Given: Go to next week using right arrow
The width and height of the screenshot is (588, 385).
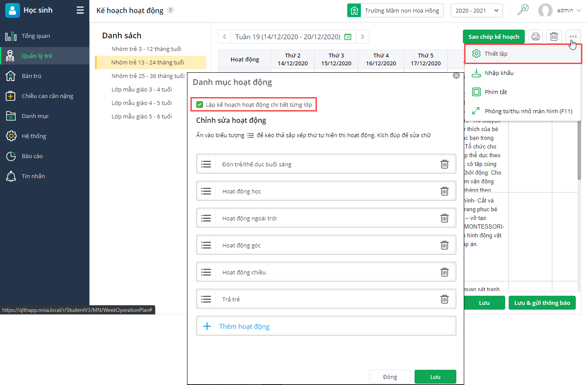Looking at the screenshot, I should [363, 37].
